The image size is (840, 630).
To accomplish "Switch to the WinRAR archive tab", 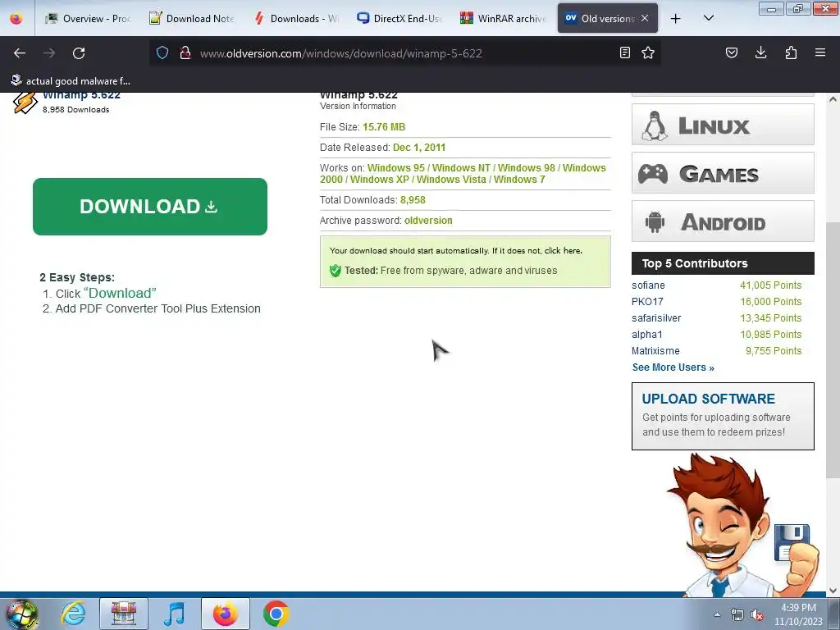I will tap(504, 18).
